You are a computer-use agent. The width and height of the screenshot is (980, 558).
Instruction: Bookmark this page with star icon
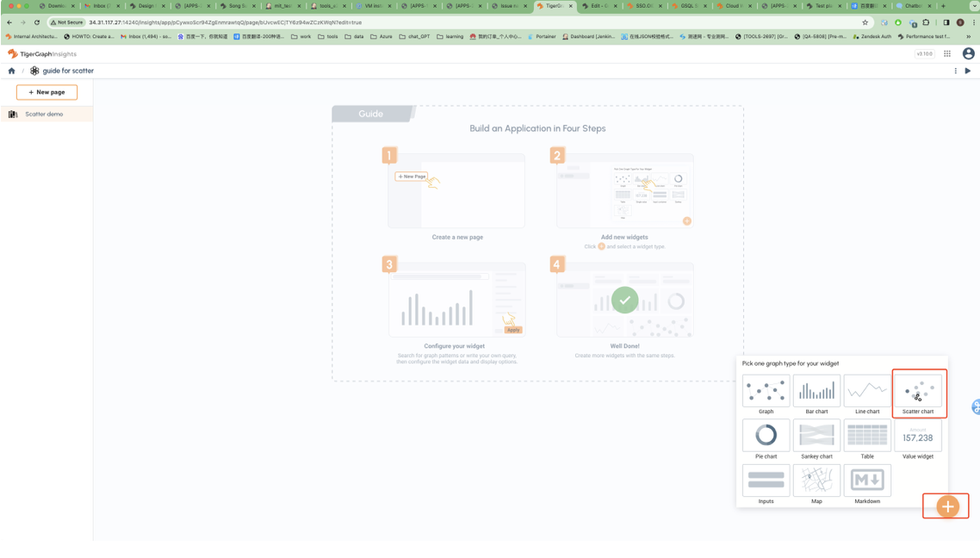pos(865,22)
